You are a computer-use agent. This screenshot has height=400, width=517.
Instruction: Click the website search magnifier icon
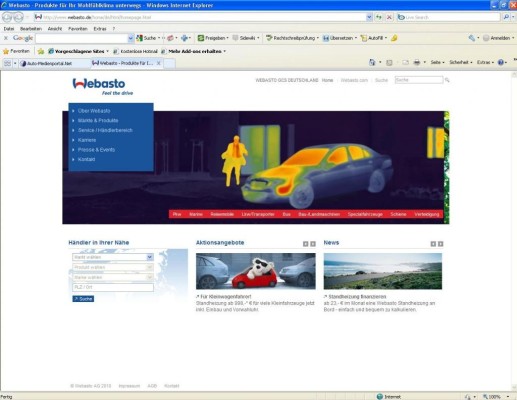pos(447,80)
